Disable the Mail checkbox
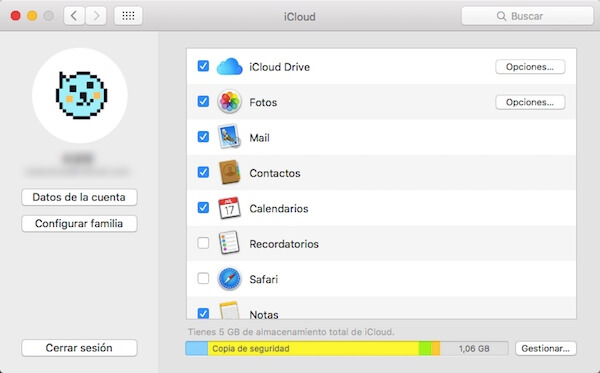The height and width of the screenshot is (373, 600). point(203,137)
